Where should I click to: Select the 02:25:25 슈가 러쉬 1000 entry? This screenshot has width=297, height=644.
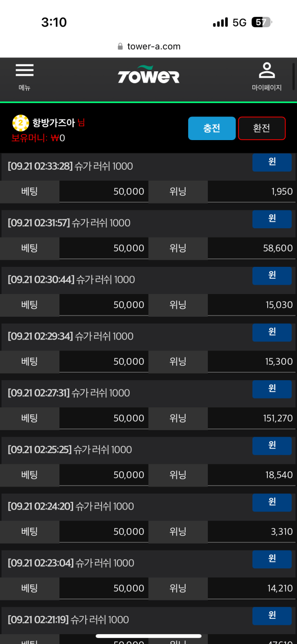pyautogui.click(x=70, y=449)
